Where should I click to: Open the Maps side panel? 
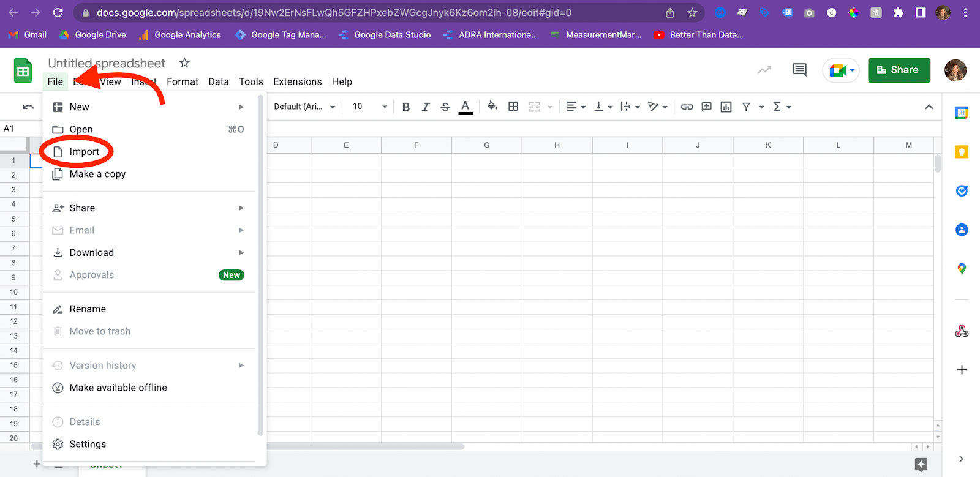(x=962, y=269)
